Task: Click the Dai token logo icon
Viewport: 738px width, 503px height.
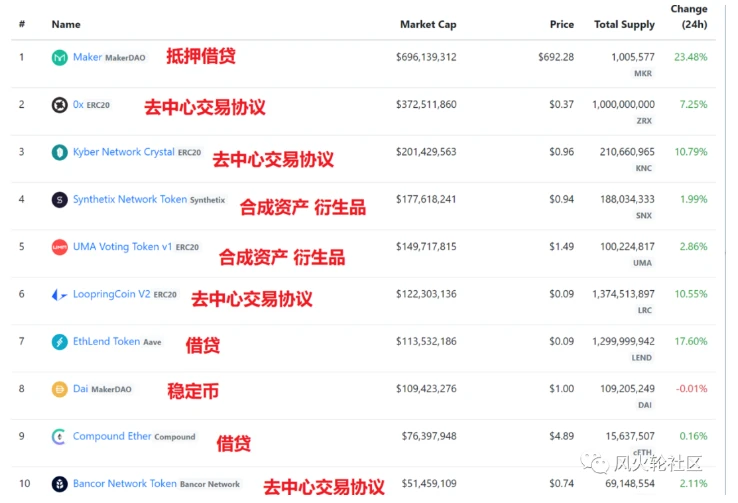Action: [x=59, y=390]
